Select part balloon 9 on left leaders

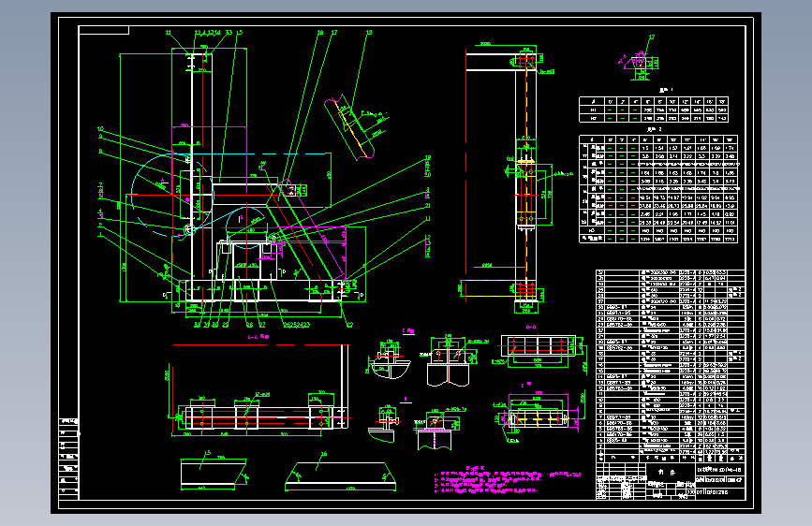(x=100, y=136)
